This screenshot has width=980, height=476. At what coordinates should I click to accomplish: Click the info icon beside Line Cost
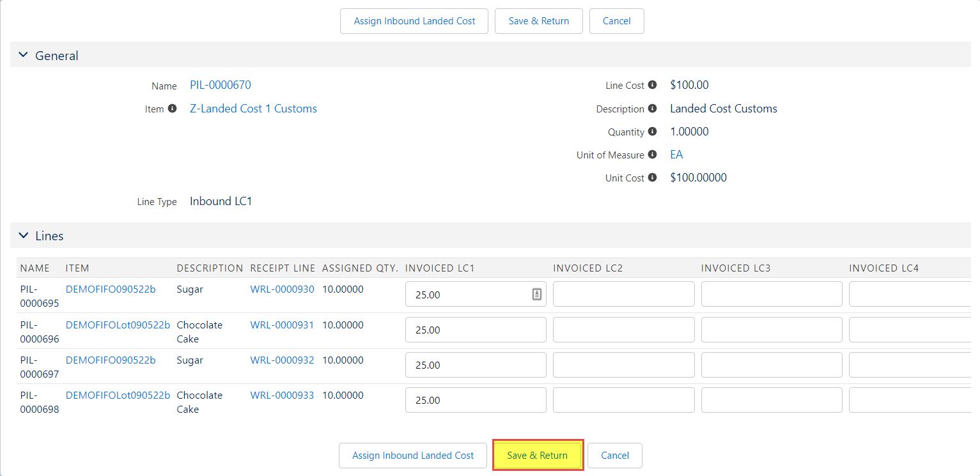pyautogui.click(x=652, y=85)
